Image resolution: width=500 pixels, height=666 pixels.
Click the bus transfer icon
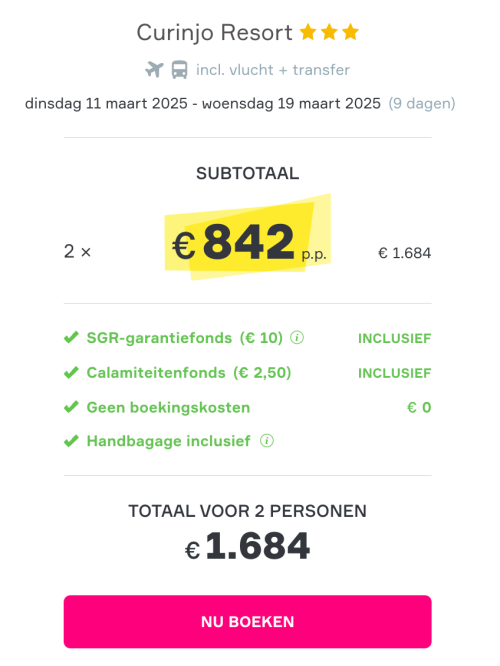pyautogui.click(x=179, y=70)
